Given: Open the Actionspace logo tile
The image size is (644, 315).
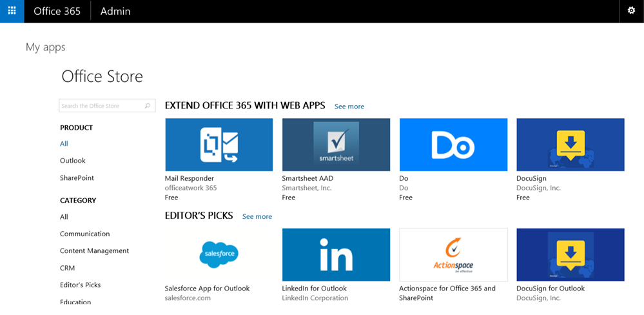Looking at the screenshot, I should pos(453,254).
